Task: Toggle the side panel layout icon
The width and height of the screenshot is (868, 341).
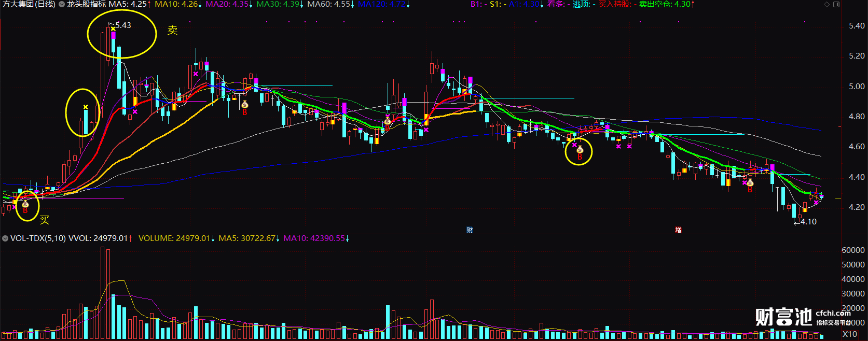Action: pyautogui.click(x=836, y=4)
